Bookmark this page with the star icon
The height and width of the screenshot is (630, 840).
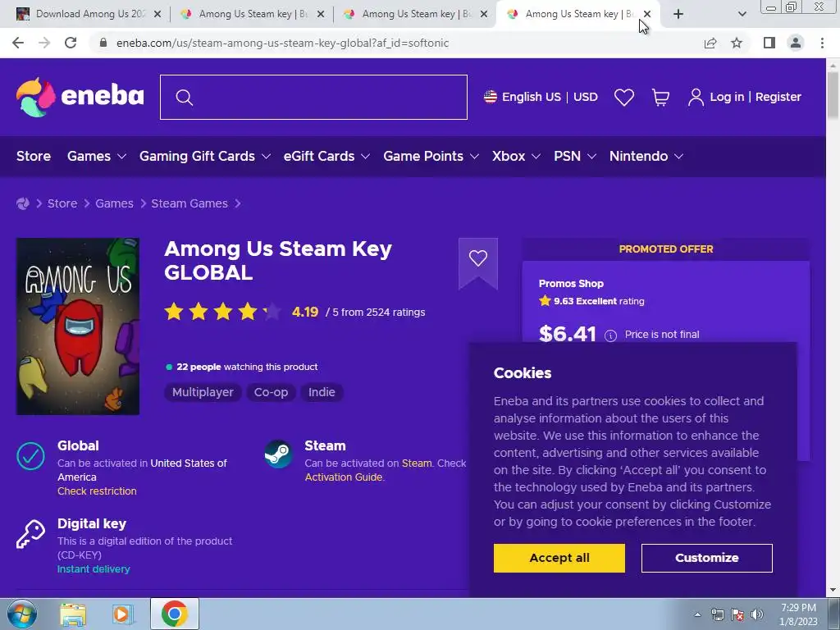point(737,43)
